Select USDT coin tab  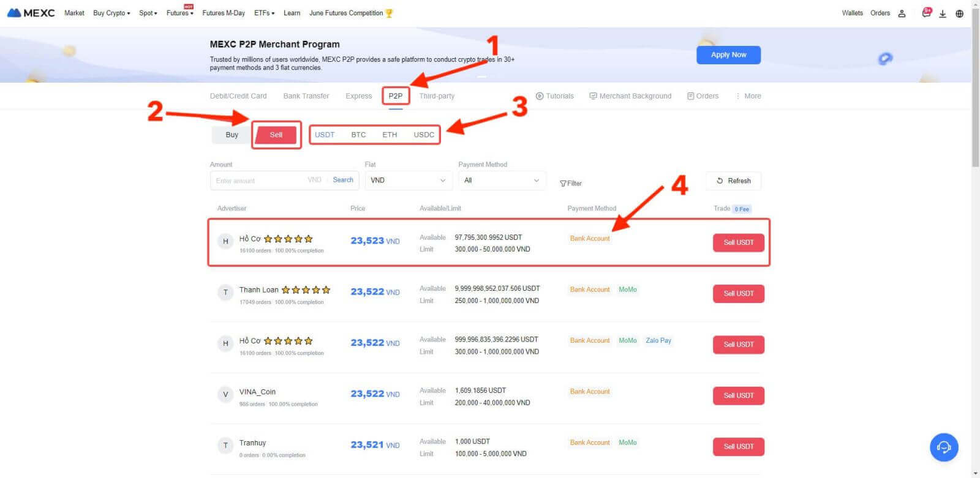(x=325, y=135)
